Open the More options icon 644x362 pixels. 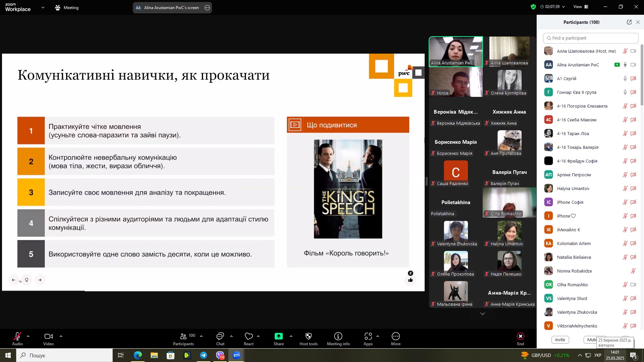click(396, 336)
